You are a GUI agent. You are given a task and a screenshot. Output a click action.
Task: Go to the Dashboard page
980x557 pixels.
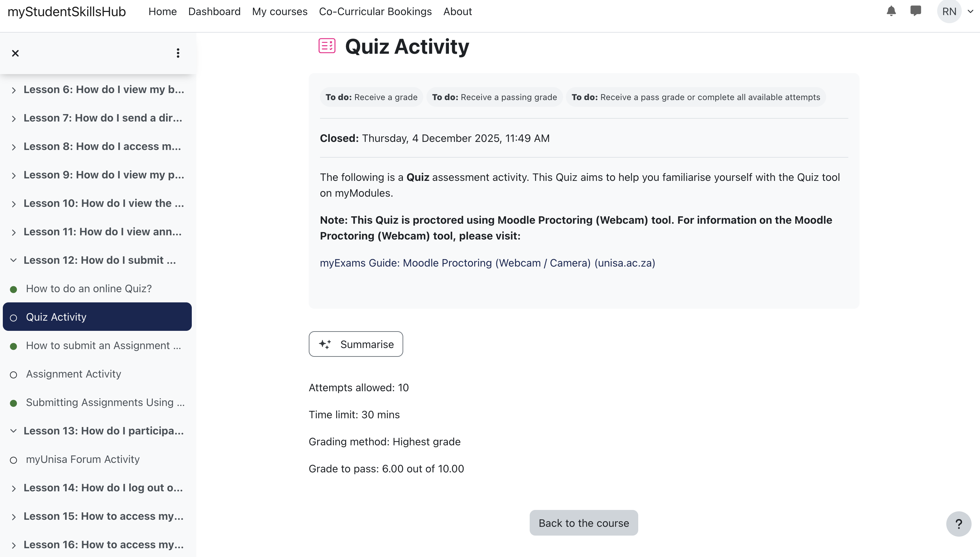pos(214,11)
